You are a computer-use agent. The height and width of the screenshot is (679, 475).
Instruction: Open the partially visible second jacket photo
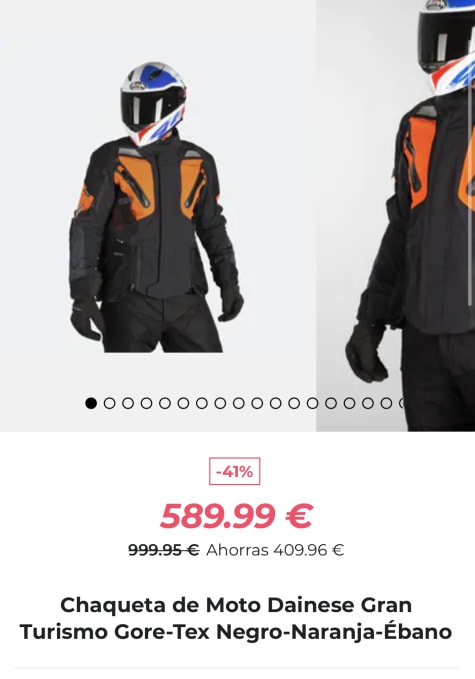point(396,215)
